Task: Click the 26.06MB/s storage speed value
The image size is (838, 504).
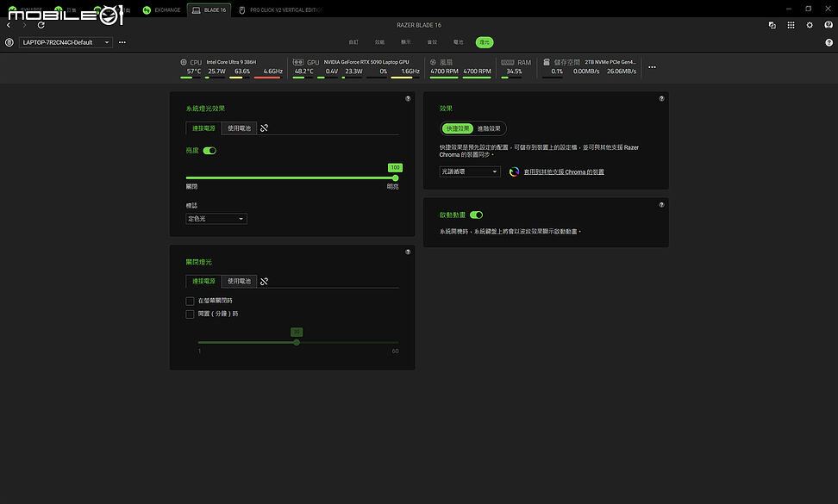Action: point(622,72)
